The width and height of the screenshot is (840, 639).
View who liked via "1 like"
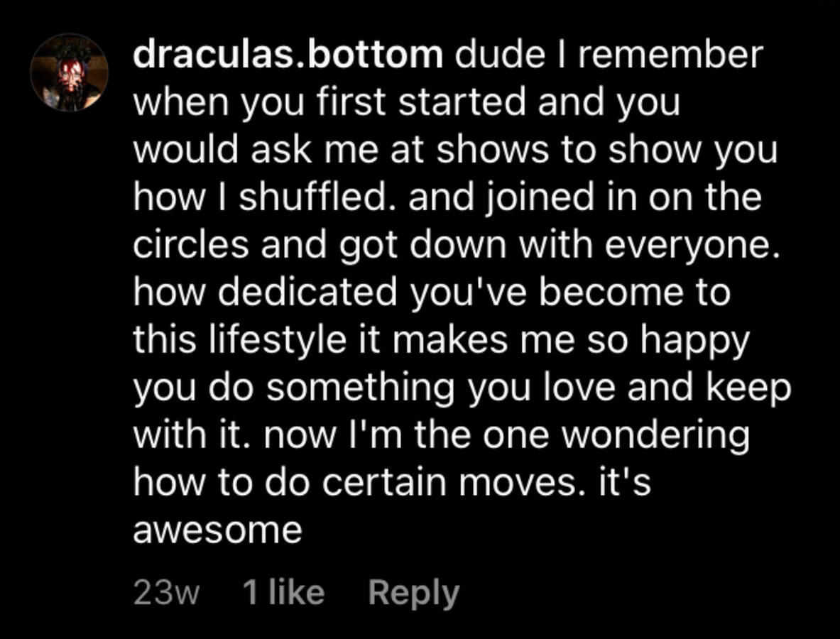click(283, 593)
